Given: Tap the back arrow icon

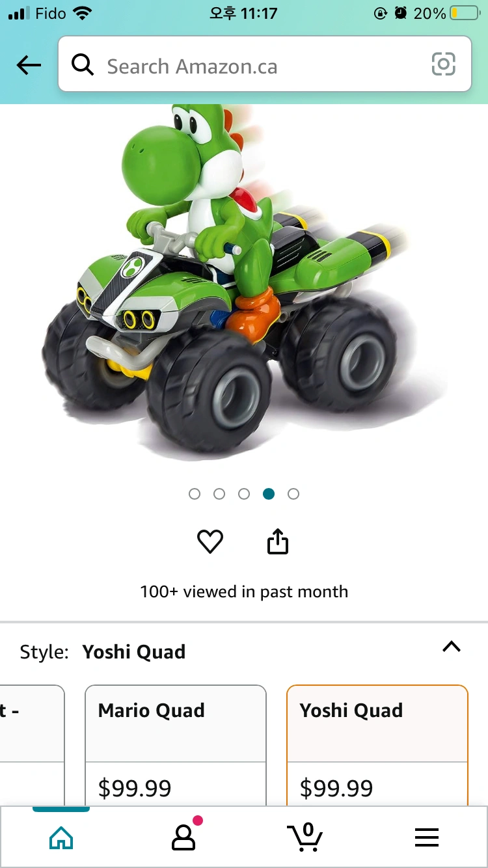Looking at the screenshot, I should tap(29, 65).
